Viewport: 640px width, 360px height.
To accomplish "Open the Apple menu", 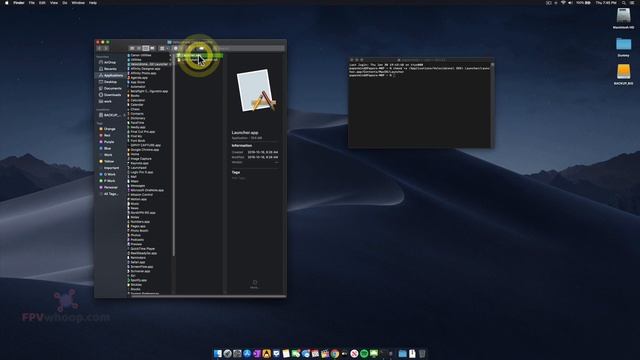I will (x=6, y=3).
